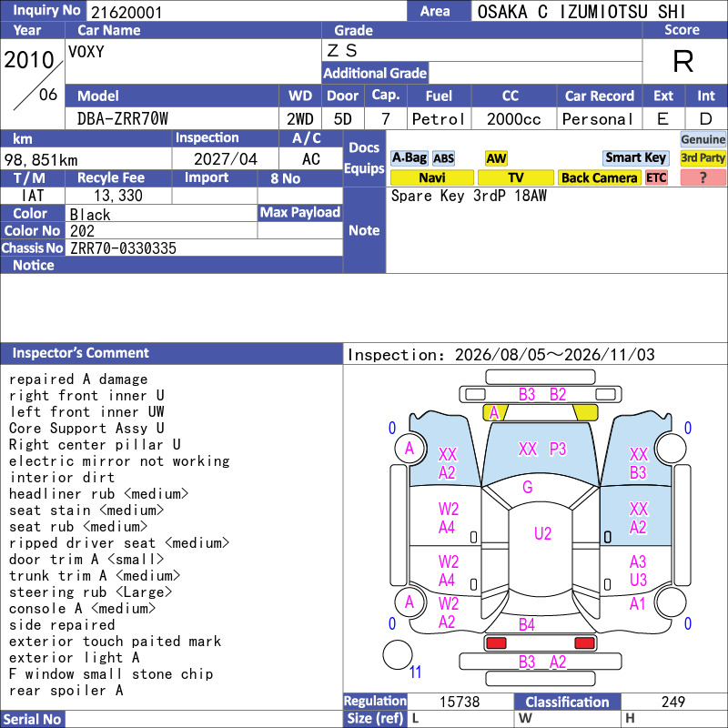
Task: Click the G mark on windshield diagram
Action: pyautogui.click(x=528, y=488)
